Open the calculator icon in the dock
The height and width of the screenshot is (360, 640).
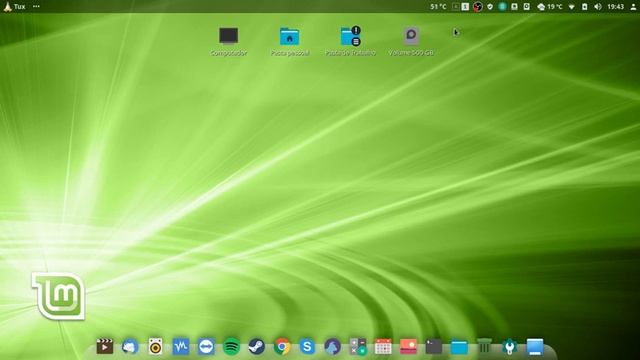click(x=358, y=347)
